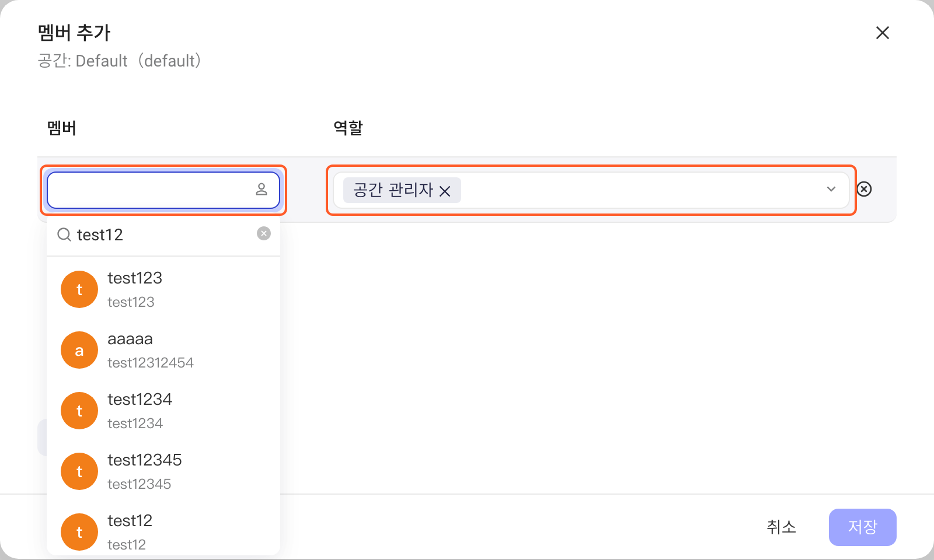Screen dimensions: 934x560
Task: Delete this member row with circled X
Action: [x=864, y=189]
